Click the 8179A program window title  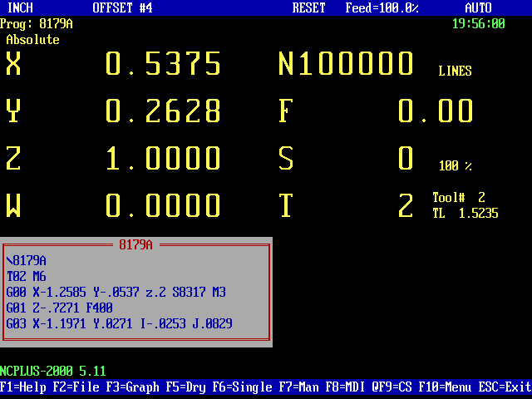[135, 244]
